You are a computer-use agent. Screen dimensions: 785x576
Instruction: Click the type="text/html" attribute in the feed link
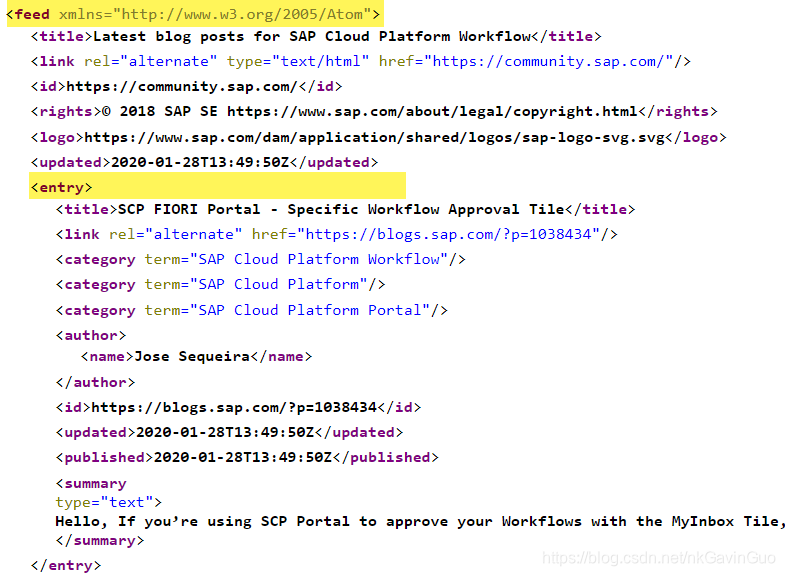point(298,62)
